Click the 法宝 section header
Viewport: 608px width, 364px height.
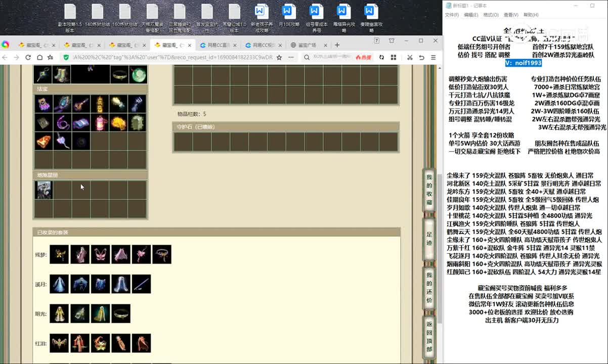(91, 88)
